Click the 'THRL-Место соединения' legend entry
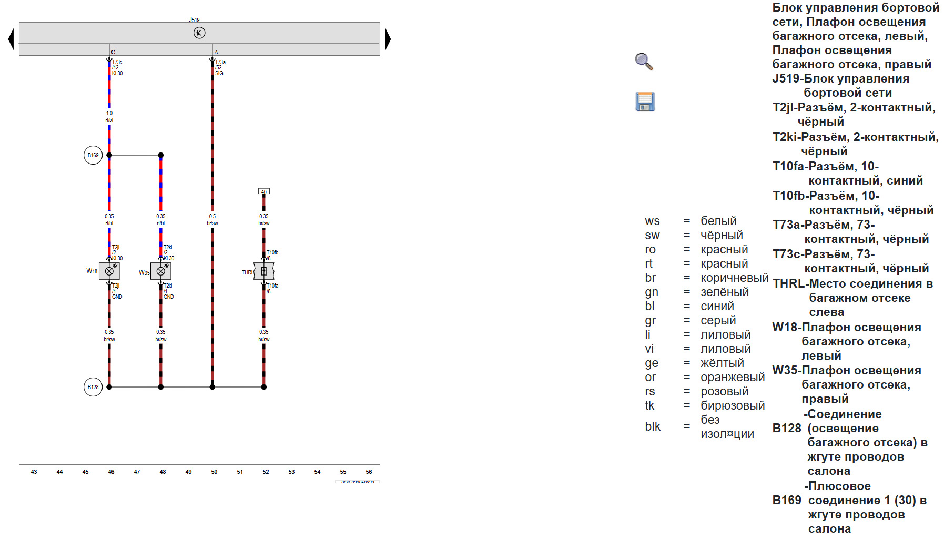The height and width of the screenshot is (560, 944). [853, 298]
